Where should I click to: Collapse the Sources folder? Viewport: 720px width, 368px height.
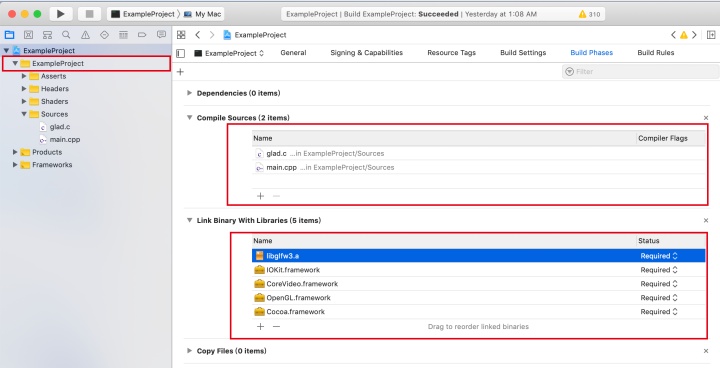[x=24, y=114]
